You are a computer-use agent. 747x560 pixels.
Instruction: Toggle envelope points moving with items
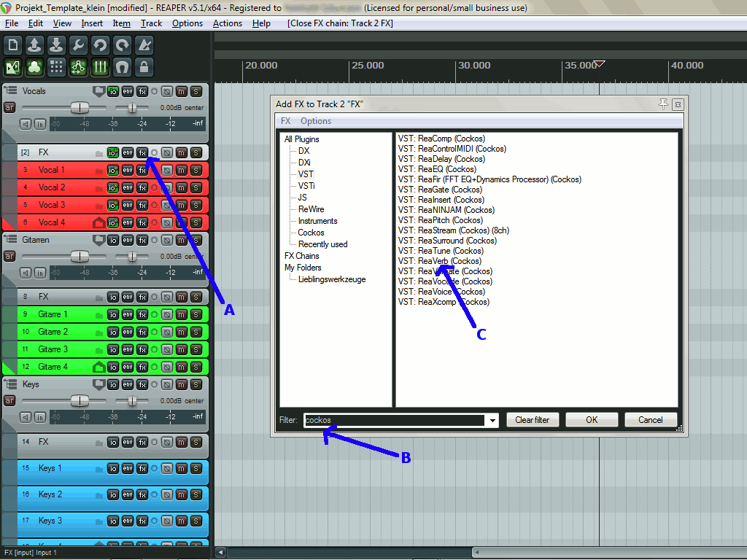click(x=78, y=67)
